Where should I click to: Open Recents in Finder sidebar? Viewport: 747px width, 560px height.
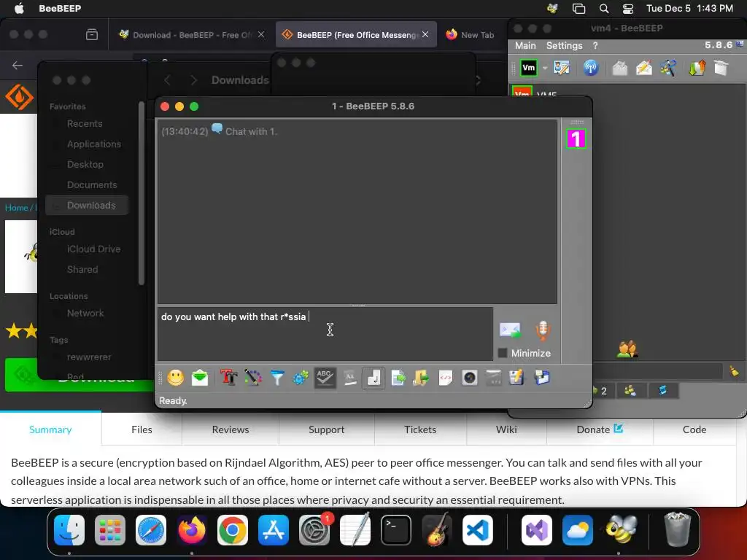point(85,123)
